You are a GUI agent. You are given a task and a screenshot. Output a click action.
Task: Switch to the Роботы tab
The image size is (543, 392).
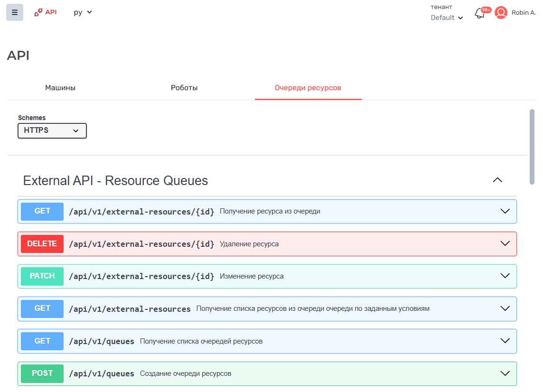click(x=184, y=88)
